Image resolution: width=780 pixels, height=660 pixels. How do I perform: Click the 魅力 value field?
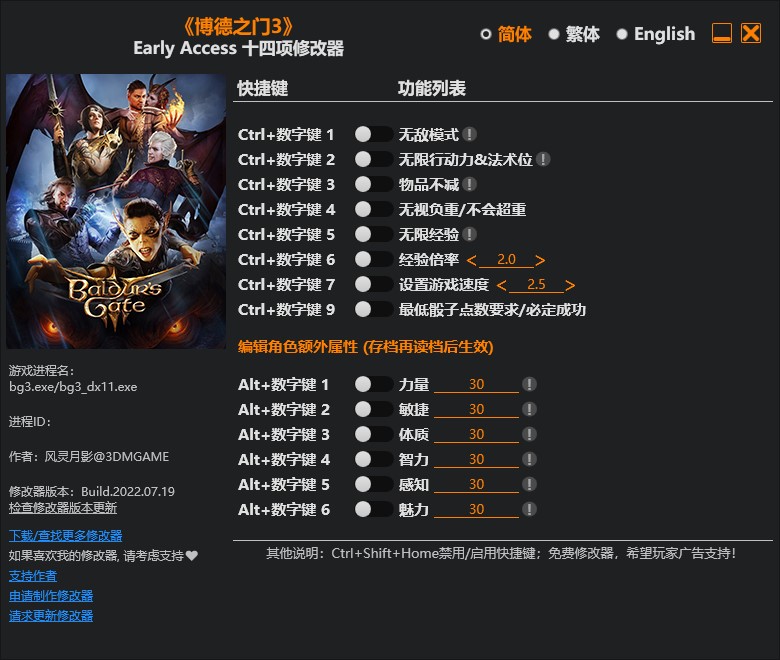(476, 509)
